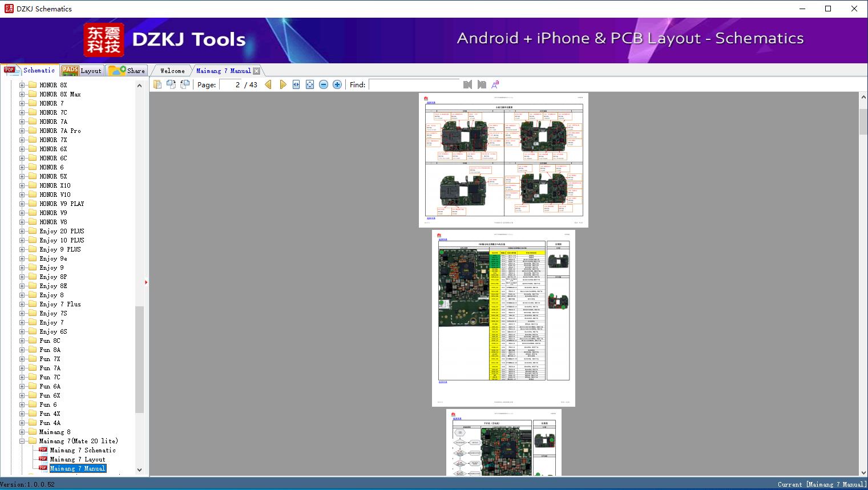
Task: Click the Maimang 8 folder icon
Action: 33,432
